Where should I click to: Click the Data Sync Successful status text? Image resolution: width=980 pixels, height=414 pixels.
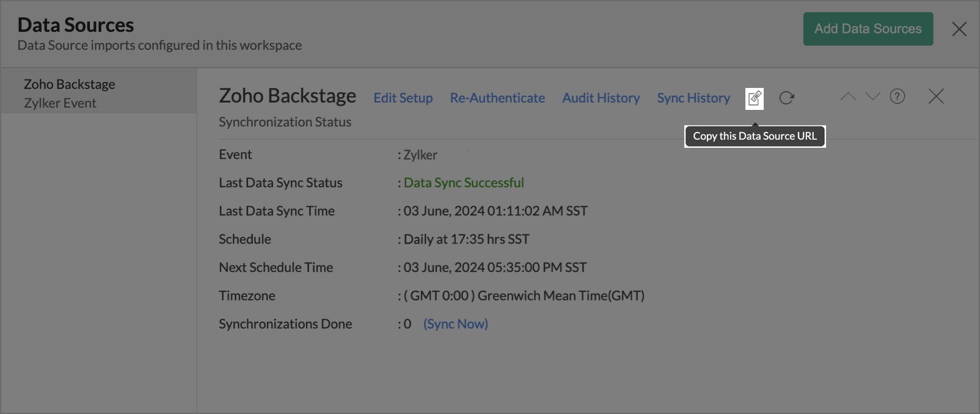click(x=464, y=183)
